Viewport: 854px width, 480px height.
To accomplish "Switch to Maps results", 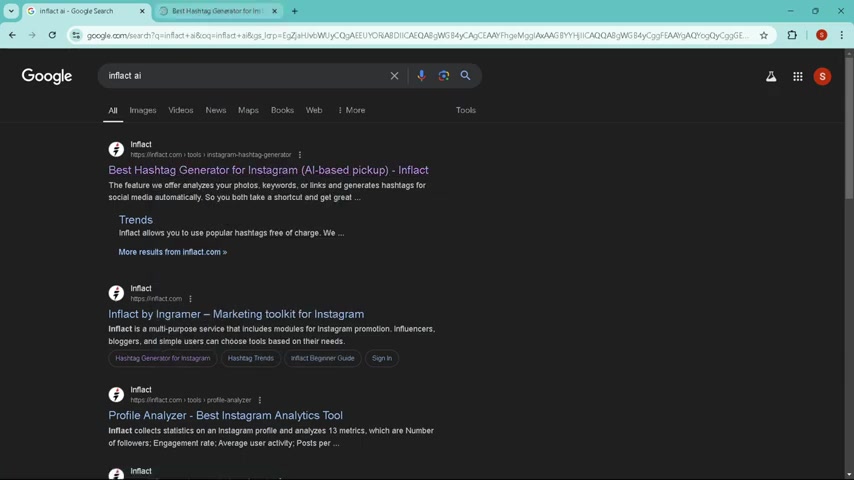I will (x=248, y=110).
